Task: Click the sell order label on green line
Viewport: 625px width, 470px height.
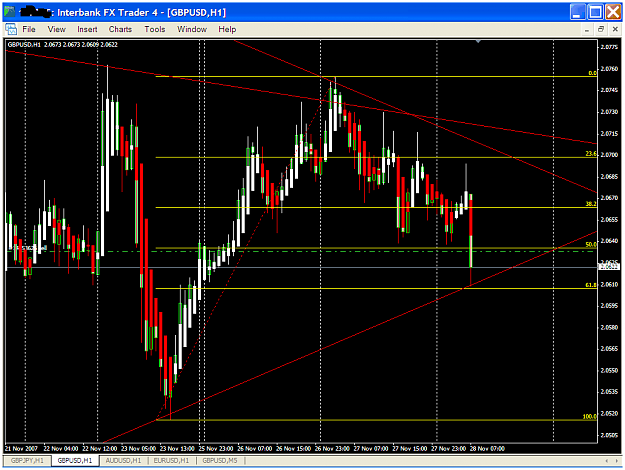Action: click(x=28, y=248)
